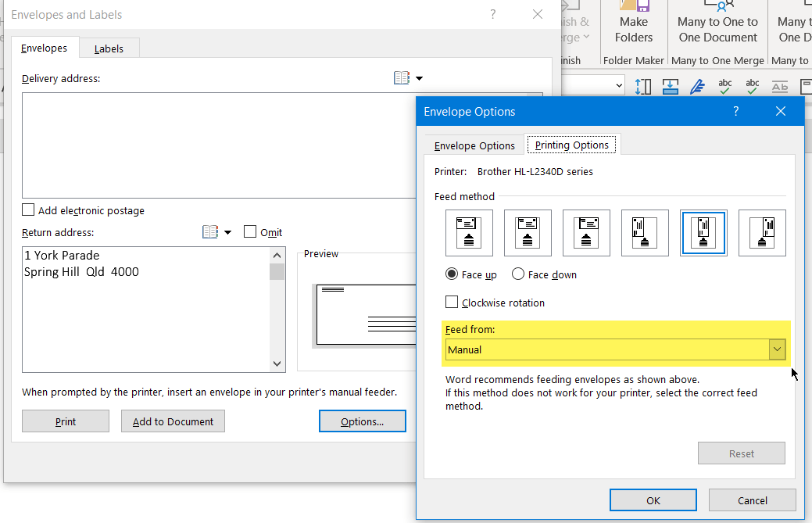Choose Face down radio option
The height and width of the screenshot is (523, 812).
coord(518,274)
